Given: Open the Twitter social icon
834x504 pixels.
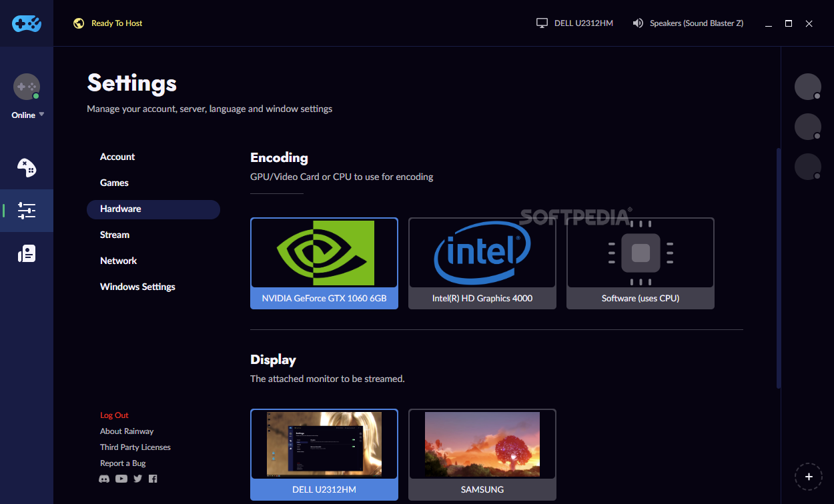Looking at the screenshot, I should [x=137, y=479].
